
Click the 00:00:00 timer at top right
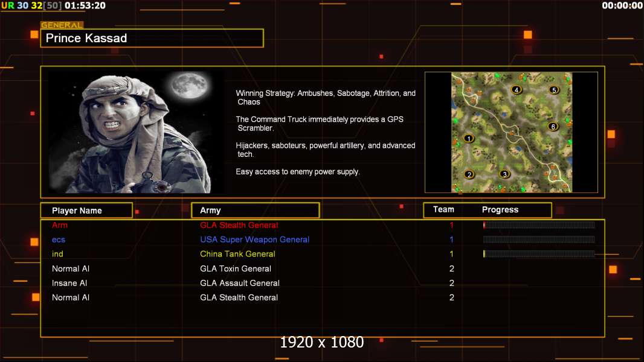click(x=622, y=5)
